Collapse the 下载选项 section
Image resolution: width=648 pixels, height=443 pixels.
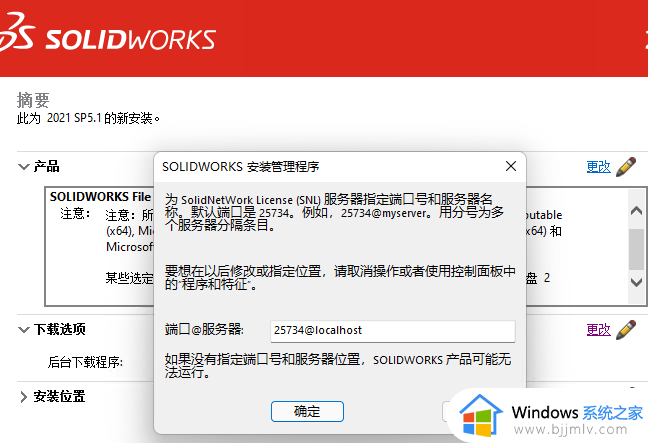pyautogui.click(x=24, y=330)
